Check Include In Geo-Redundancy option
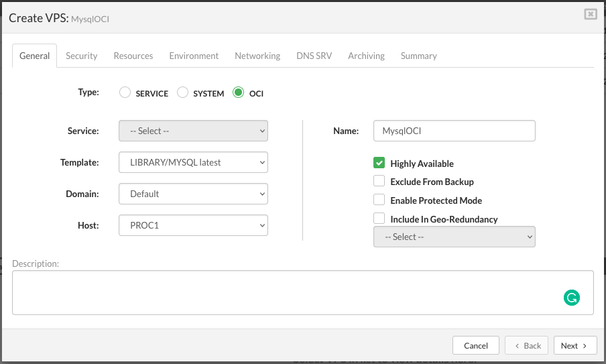 (x=379, y=219)
